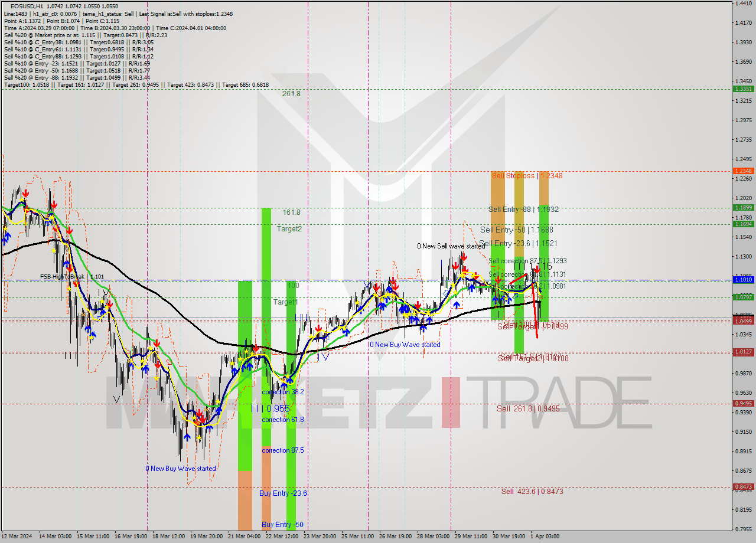Screen dimensions: 756x543
Task: Click the '19 Mar 20:00' time label
Action: click(x=207, y=537)
